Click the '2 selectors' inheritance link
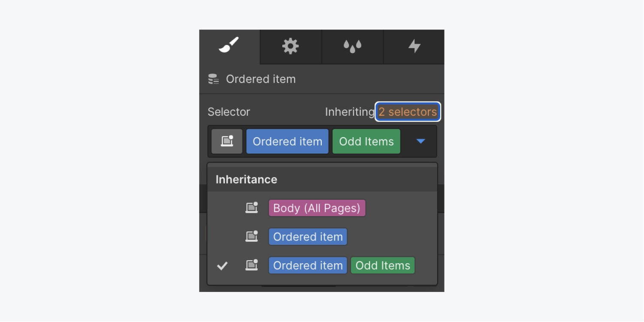644x322 pixels. tap(408, 112)
